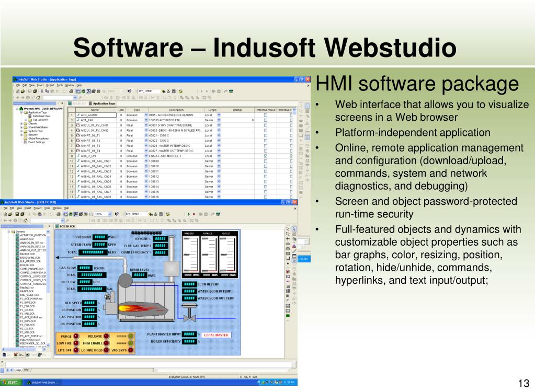Click Save icon in BOILER.SCR window toolbar
This screenshot has height=392, width=535.
click(17, 214)
